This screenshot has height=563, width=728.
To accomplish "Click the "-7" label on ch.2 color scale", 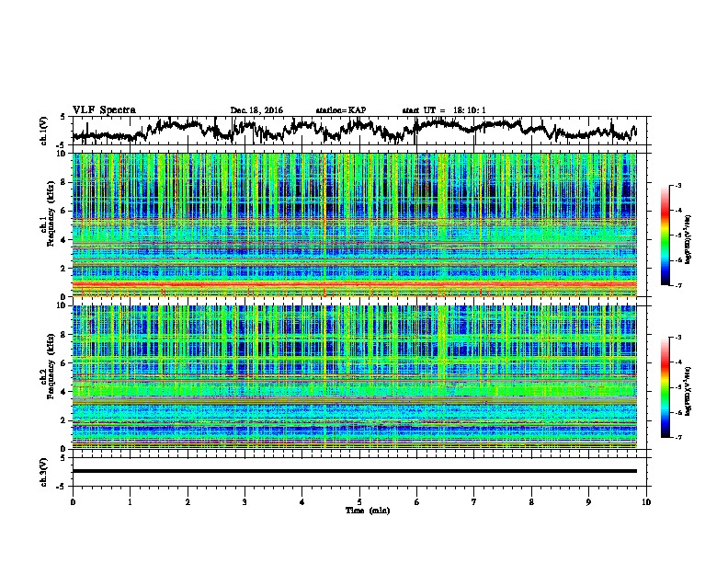I will [x=677, y=437].
